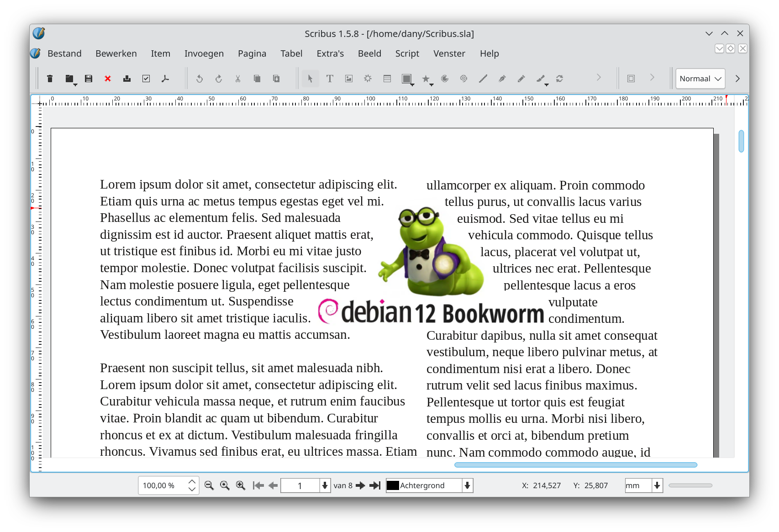779x532 pixels.
Task: Open the Bewerken menu
Action: pos(116,53)
